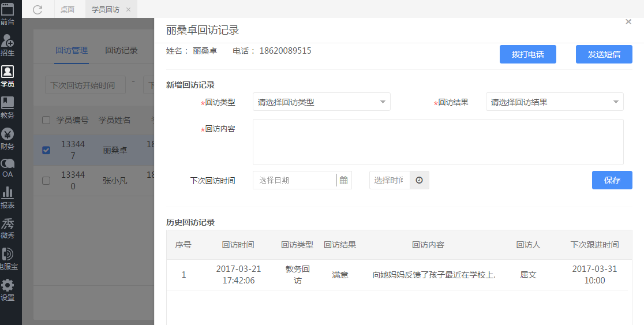Screen dimensions: 644x325
Task: Click the history 回访内容 column header
Action: (x=428, y=245)
